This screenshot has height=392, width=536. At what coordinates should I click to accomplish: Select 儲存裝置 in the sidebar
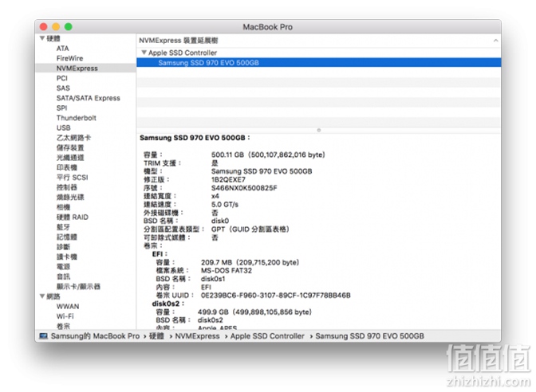[70, 147]
